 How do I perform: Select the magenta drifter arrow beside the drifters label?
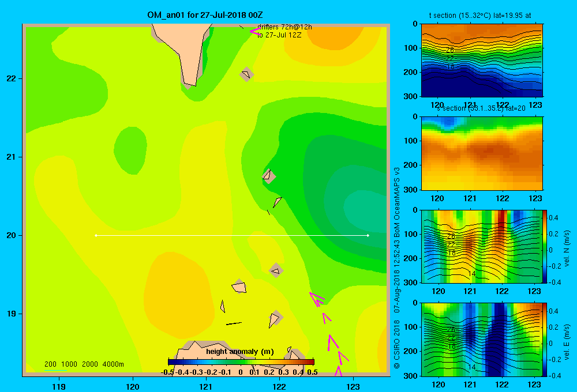(x=255, y=31)
